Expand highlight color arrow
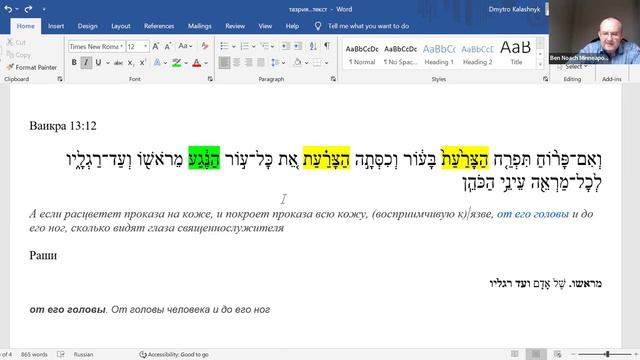The height and width of the screenshot is (360, 640). click(x=186, y=63)
